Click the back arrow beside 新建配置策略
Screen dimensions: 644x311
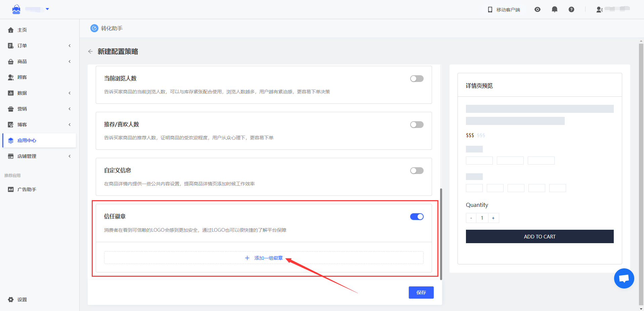tap(90, 51)
